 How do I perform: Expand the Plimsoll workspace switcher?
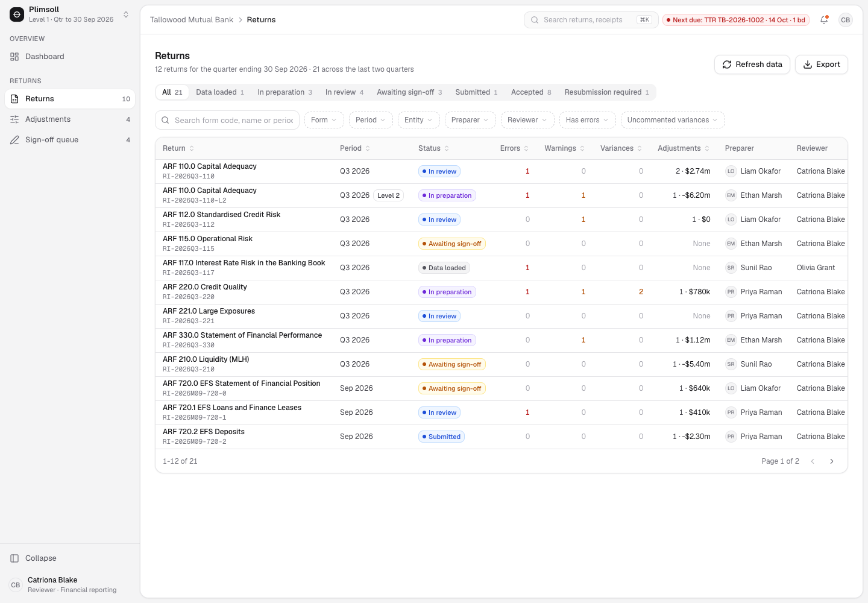(x=70, y=14)
